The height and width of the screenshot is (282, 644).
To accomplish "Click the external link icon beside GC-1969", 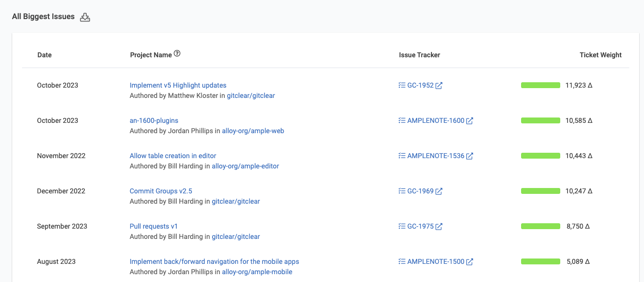I will [439, 191].
